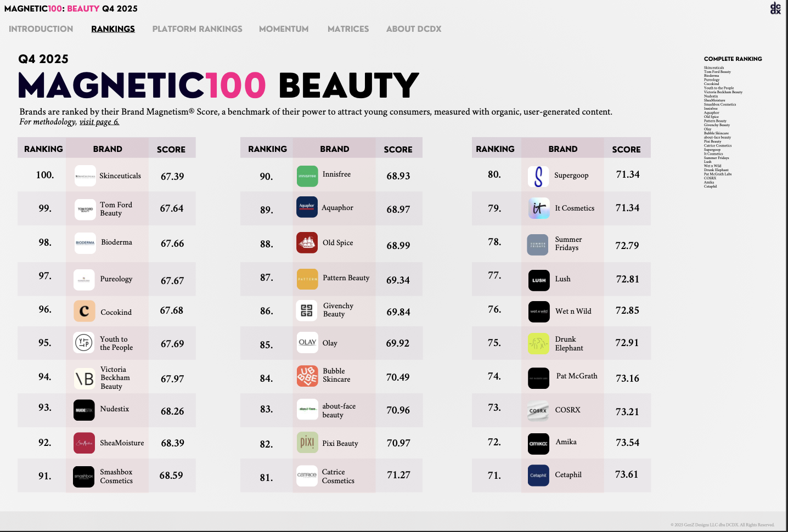This screenshot has height=532, width=788.
Task: Go to the Matrices tab
Action: point(348,29)
